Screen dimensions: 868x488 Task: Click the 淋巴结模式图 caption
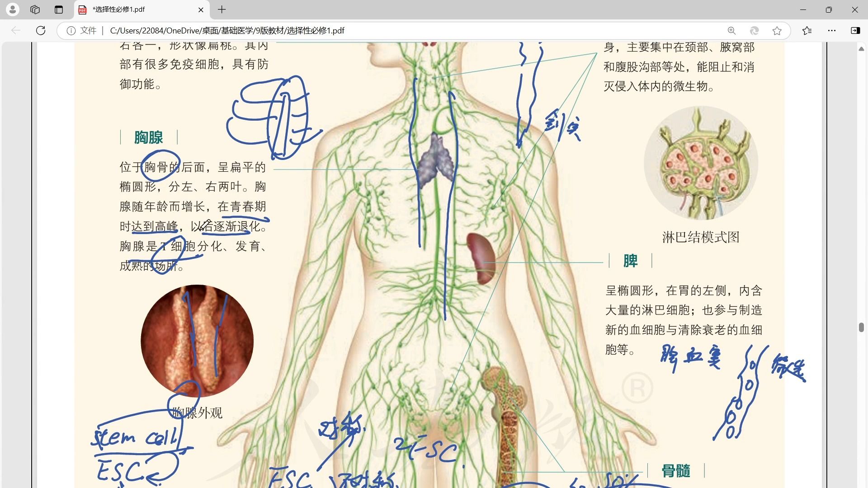pyautogui.click(x=701, y=237)
